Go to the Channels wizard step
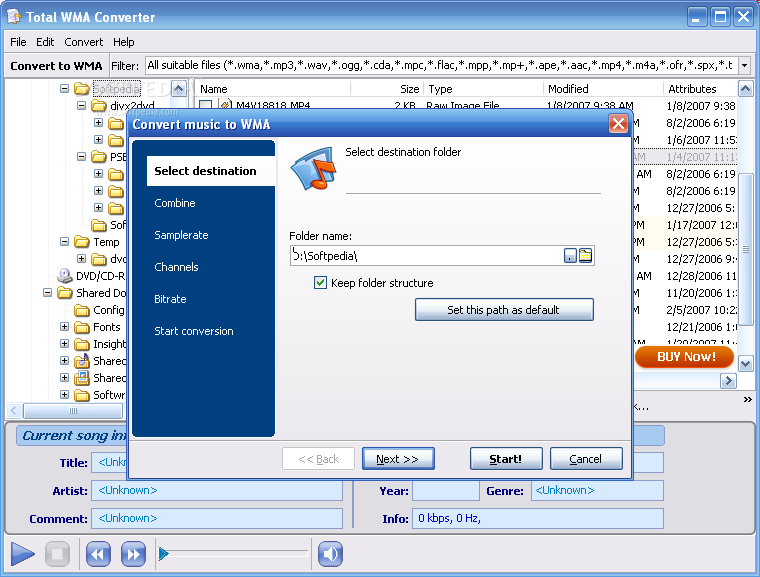 tap(176, 267)
